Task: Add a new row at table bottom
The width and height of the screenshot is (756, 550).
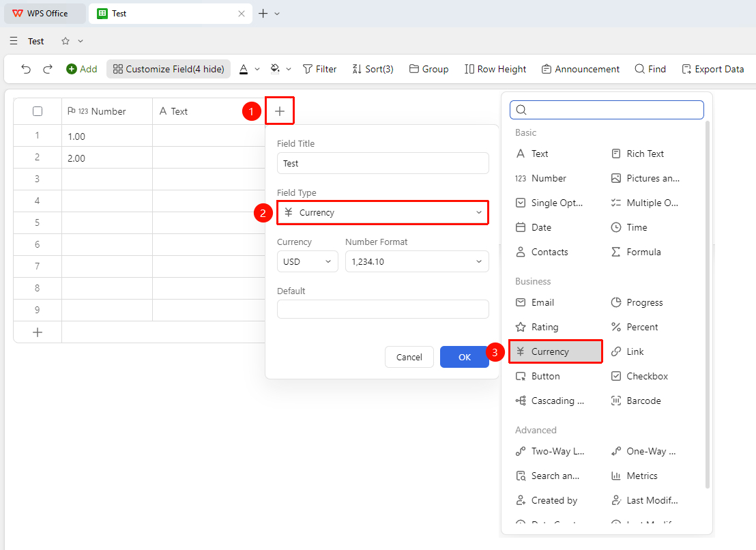Action: 38,332
